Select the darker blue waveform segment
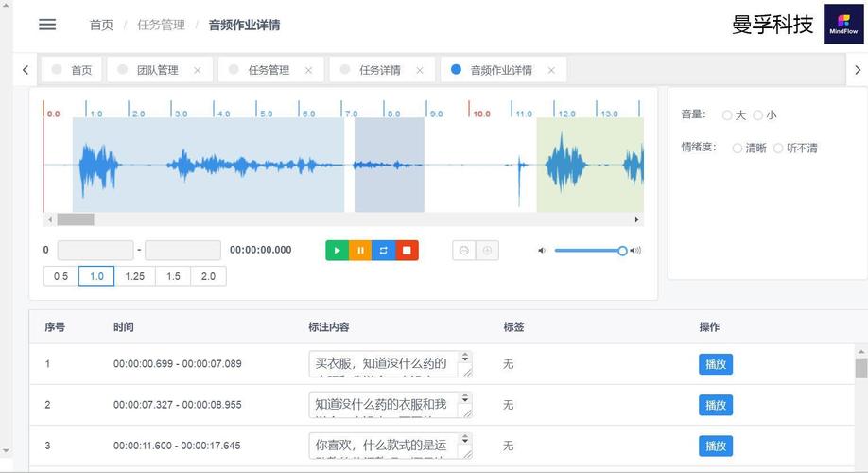This screenshot has width=868, height=473. [390, 165]
